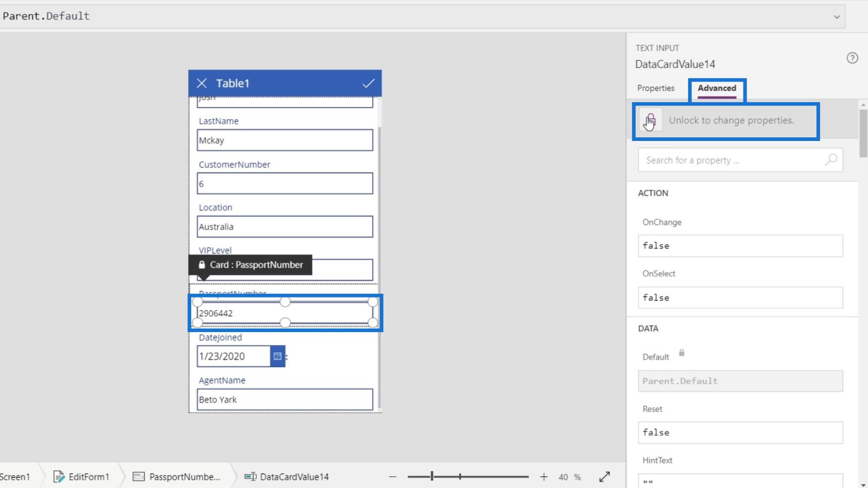Click the DATA section heading
The width and height of the screenshot is (868, 488).
[x=648, y=328]
